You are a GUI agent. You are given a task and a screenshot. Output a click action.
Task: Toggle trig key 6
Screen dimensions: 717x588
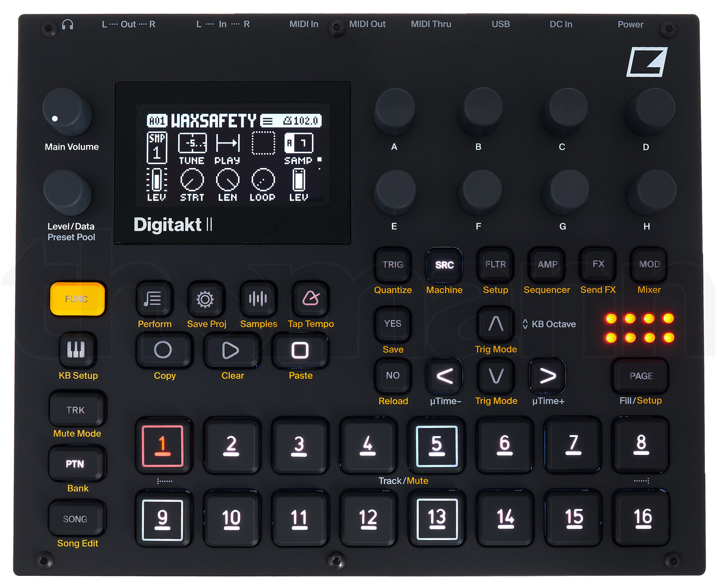[x=505, y=445]
